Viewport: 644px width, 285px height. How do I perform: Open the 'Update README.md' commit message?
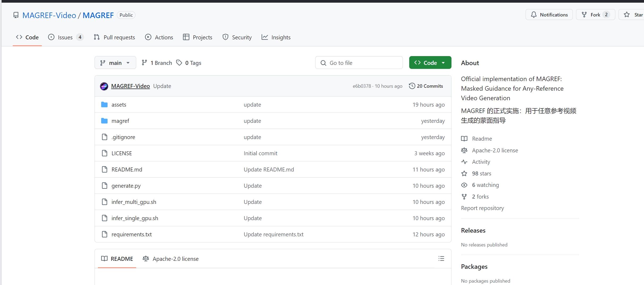pos(269,169)
